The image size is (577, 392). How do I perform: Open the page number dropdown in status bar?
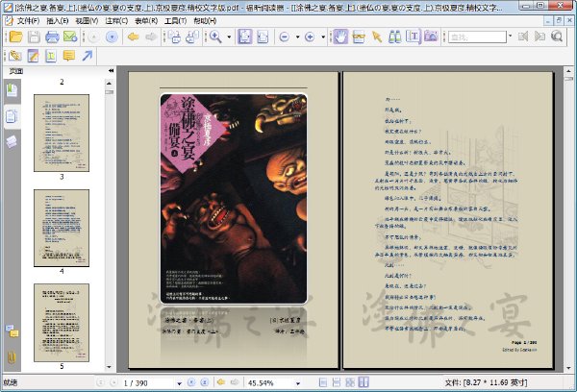(x=179, y=383)
